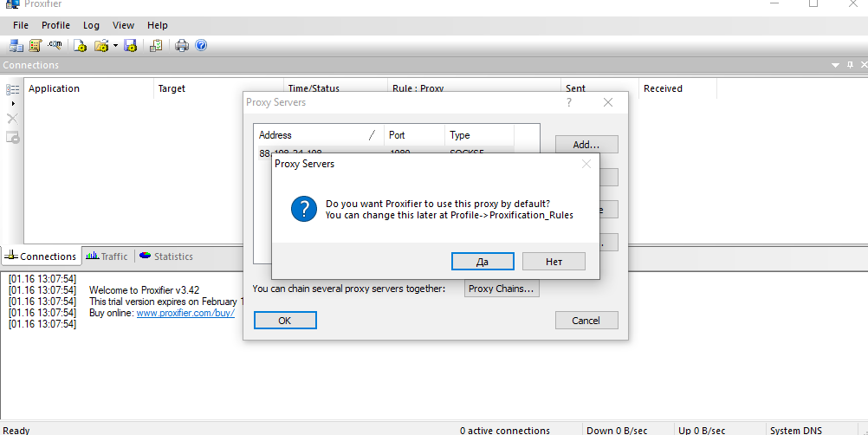868x435 pixels.
Task: Switch to the Connections tab
Action: pos(41,256)
